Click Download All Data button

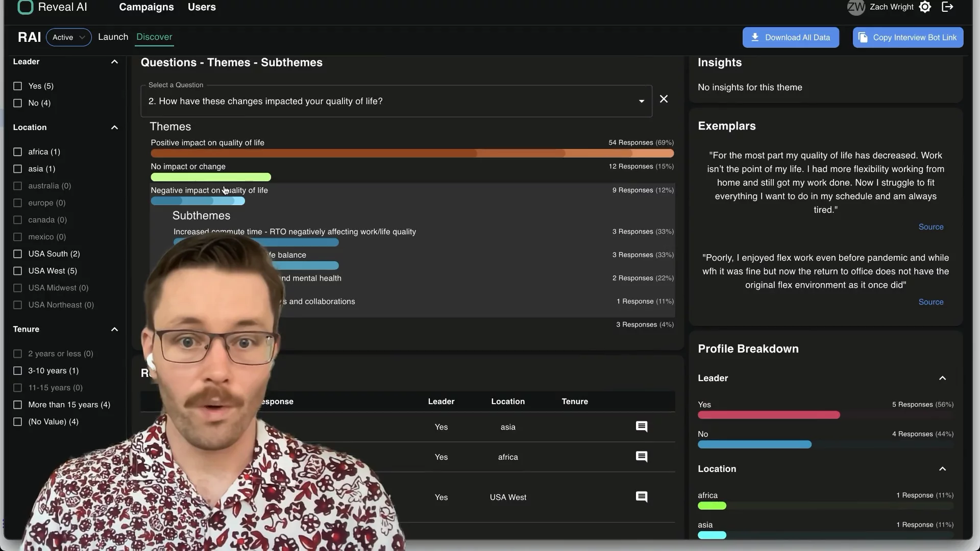(x=790, y=38)
